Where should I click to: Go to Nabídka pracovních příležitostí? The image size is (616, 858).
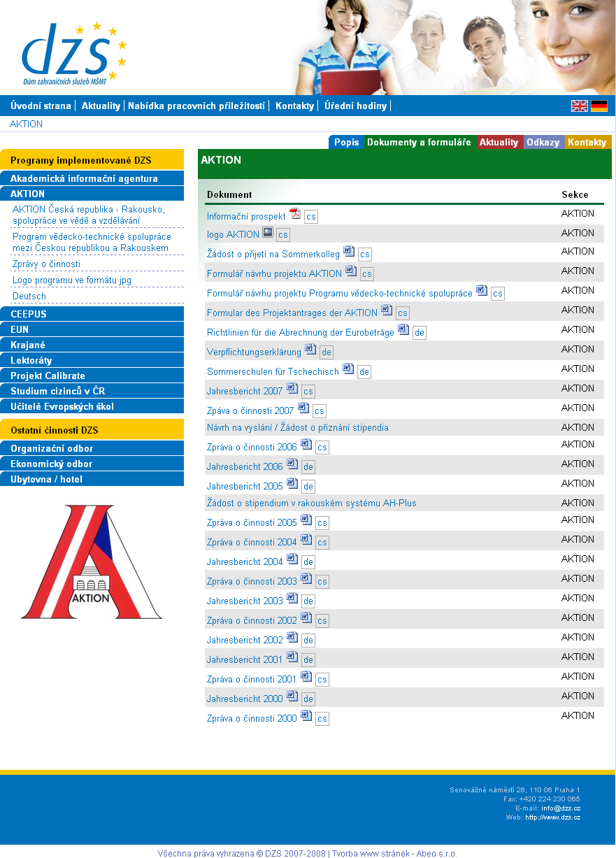click(x=196, y=106)
